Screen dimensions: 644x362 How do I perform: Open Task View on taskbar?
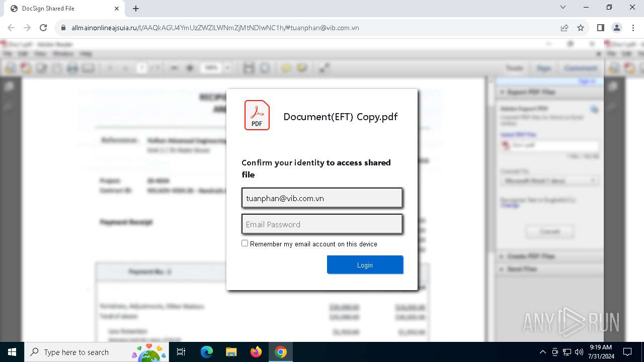(181, 352)
